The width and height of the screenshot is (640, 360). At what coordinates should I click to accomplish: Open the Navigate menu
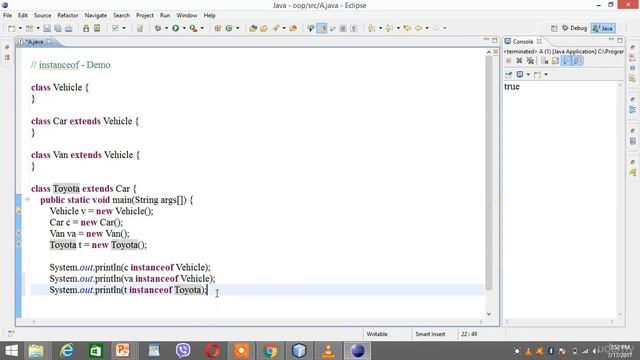click(96, 15)
